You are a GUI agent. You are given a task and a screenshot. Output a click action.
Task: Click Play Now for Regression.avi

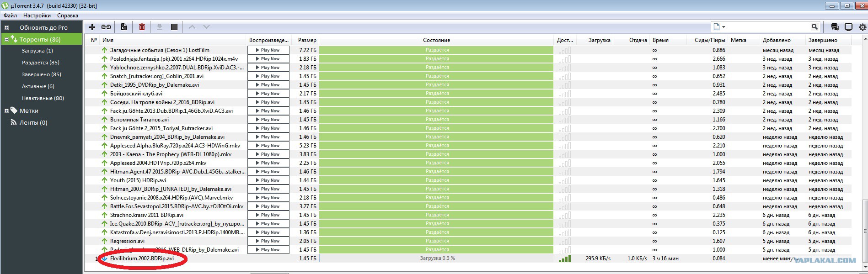click(268, 241)
